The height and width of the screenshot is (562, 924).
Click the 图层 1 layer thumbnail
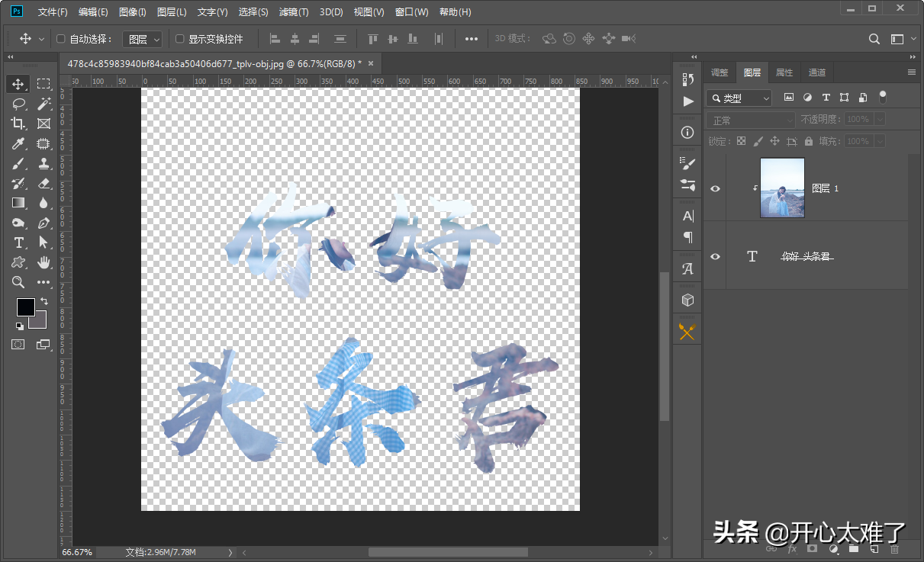click(x=782, y=188)
